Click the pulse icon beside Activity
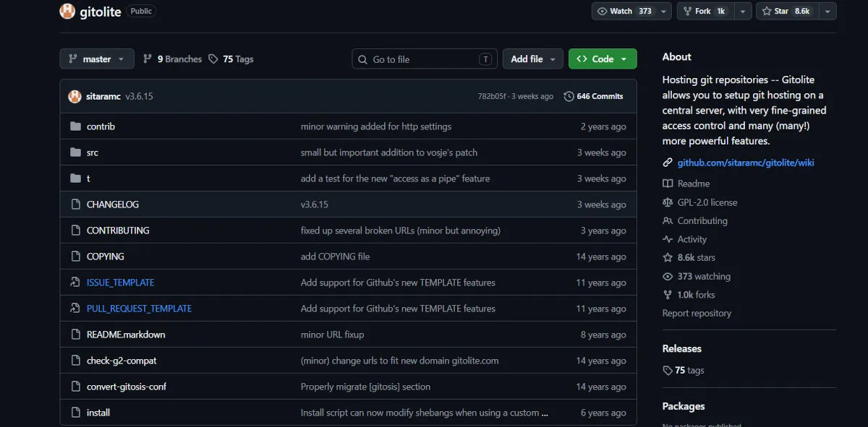Viewport: 868px width, 427px height. (668, 239)
